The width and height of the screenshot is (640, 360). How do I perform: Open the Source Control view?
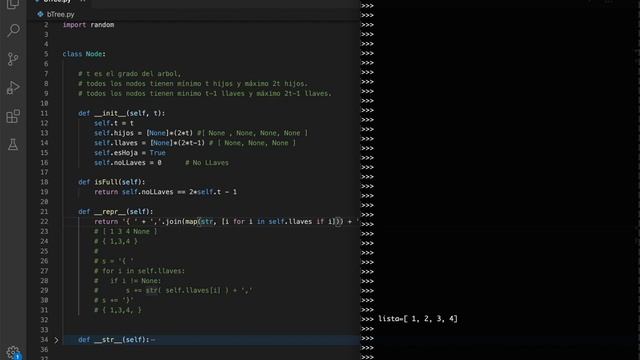[x=13, y=59]
